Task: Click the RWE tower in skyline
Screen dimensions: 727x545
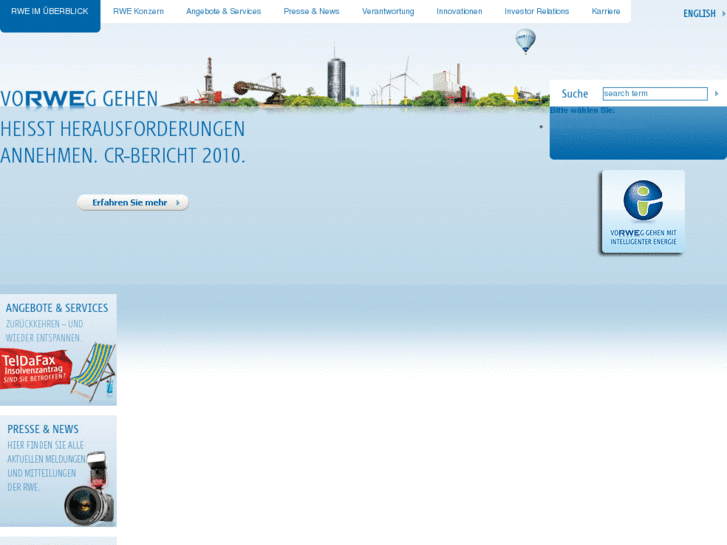Action: point(336,76)
